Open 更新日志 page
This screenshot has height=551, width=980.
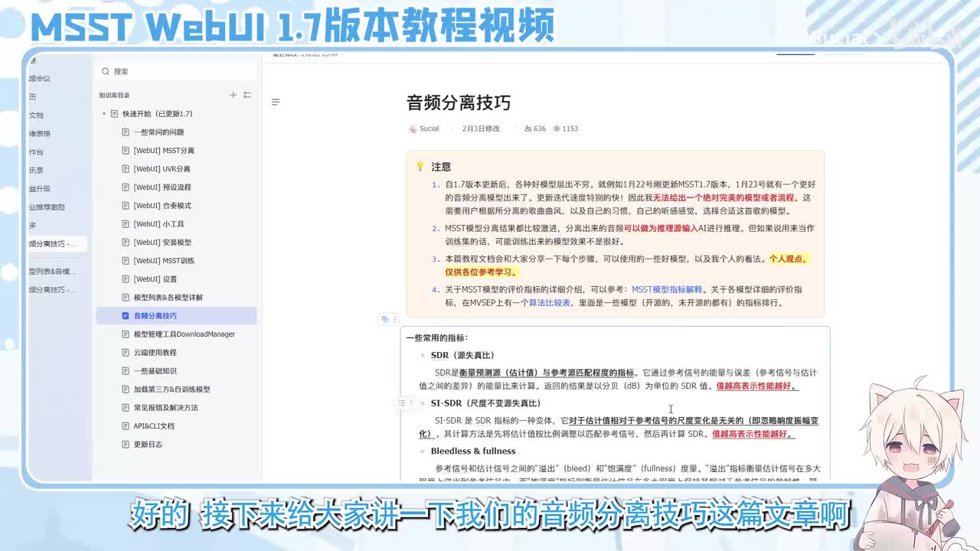[148, 444]
